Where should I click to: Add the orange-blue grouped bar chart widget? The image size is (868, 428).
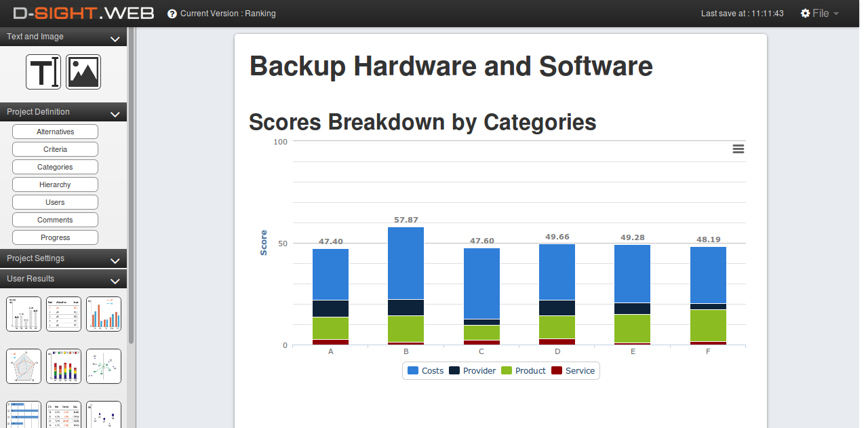(x=104, y=314)
